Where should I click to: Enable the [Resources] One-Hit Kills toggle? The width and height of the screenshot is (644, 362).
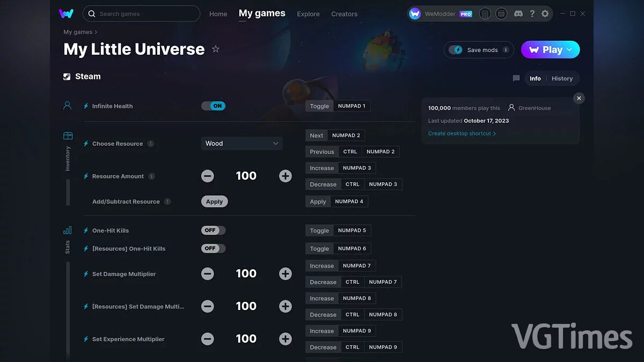point(213,248)
